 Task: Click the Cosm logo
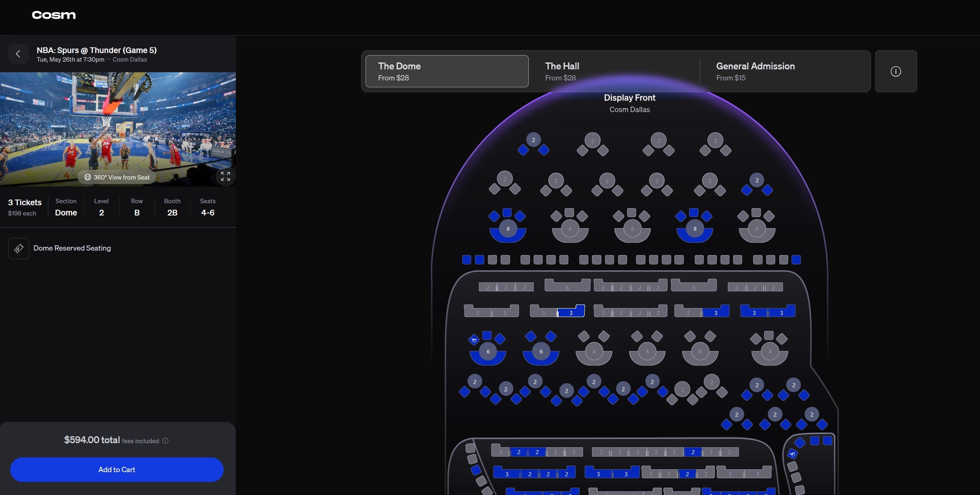pyautogui.click(x=54, y=15)
